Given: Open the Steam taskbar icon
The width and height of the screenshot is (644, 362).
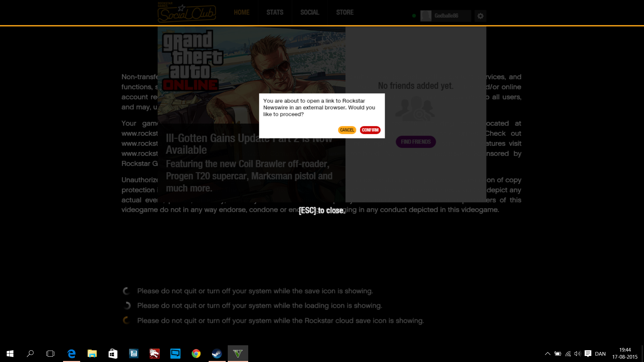Looking at the screenshot, I should (x=217, y=354).
